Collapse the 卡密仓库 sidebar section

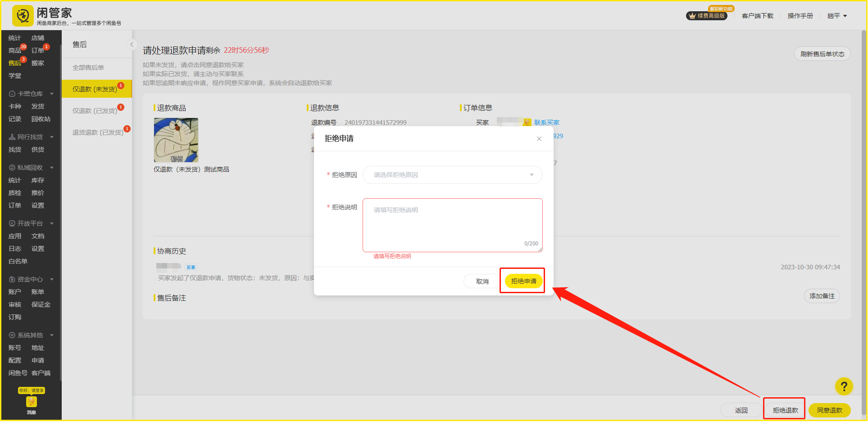click(x=52, y=94)
